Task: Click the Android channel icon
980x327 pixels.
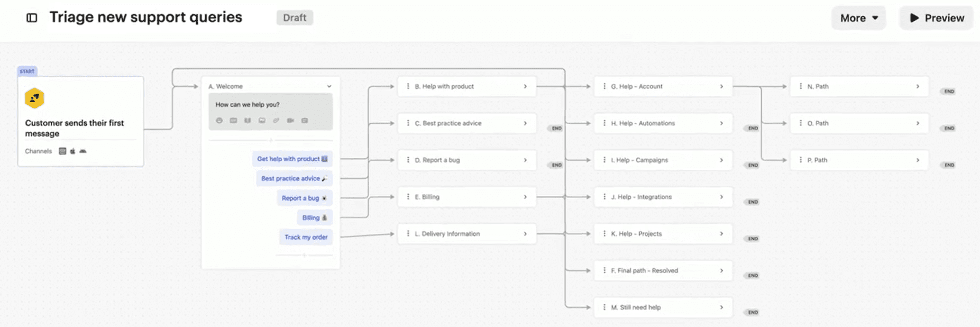Action: [83, 151]
